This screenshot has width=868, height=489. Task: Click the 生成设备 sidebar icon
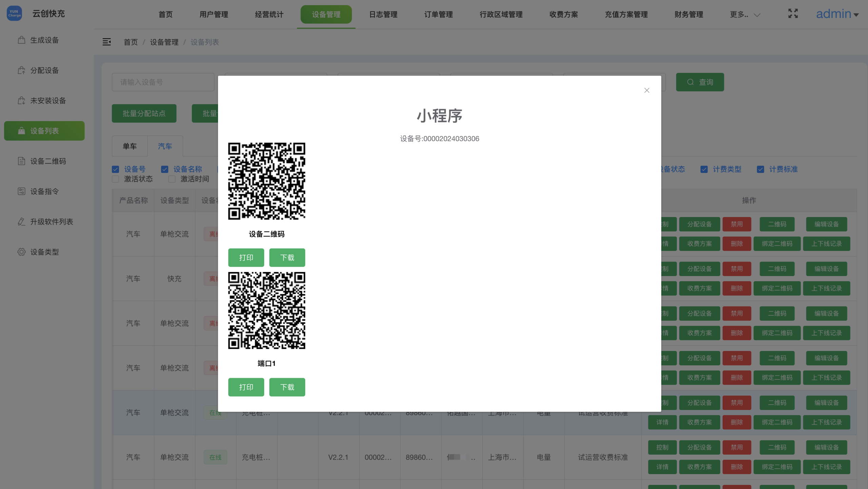tap(21, 40)
